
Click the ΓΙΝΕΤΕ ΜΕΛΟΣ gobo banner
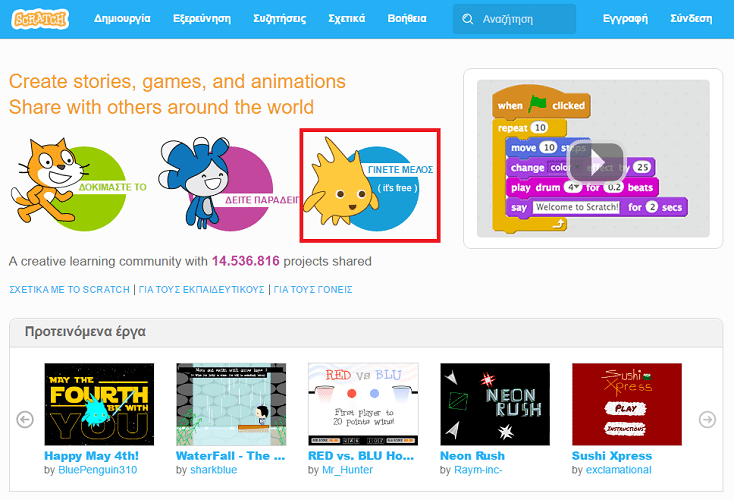370,185
